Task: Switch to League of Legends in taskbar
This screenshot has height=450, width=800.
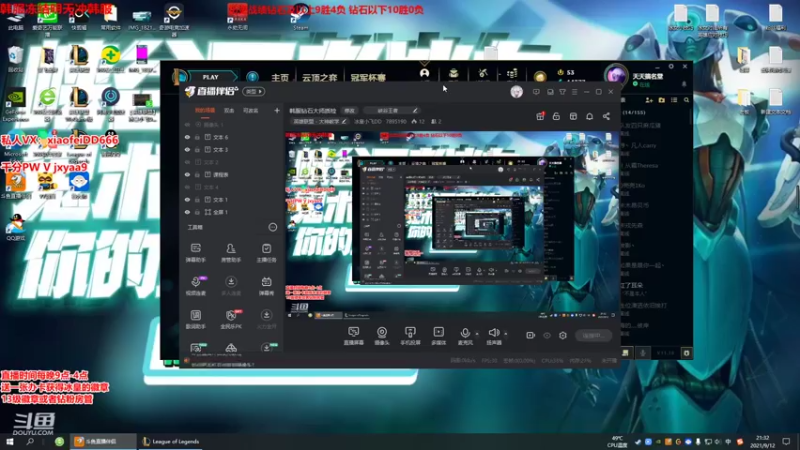Action: coord(171,442)
